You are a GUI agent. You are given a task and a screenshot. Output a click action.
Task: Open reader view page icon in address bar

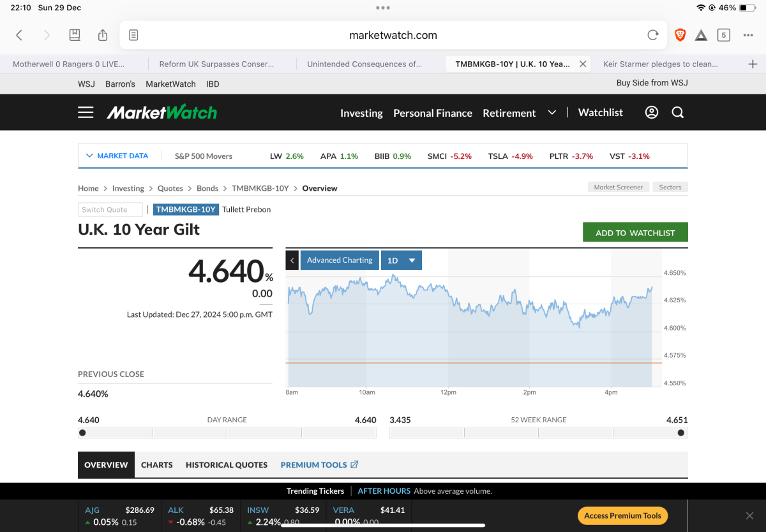click(x=133, y=35)
